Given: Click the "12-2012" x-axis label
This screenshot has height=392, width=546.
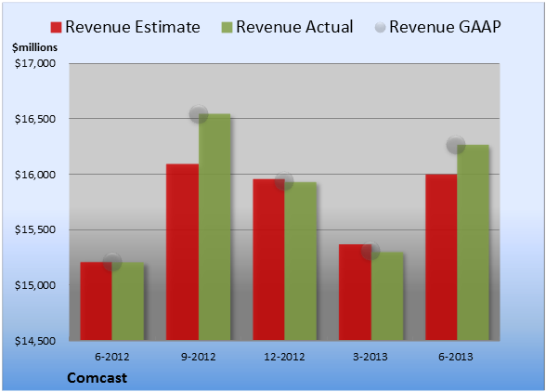Looking at the screenshot, I should (284, 357).
